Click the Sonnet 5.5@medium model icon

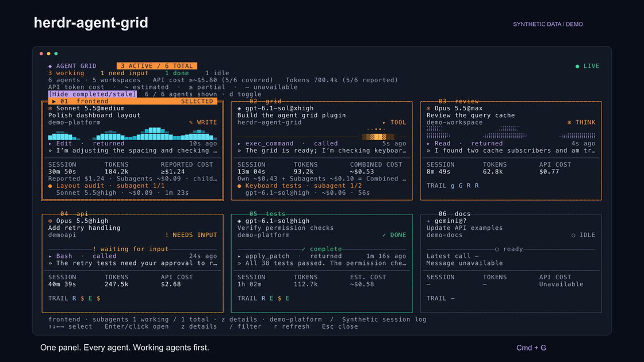click(x=50, y=109)
